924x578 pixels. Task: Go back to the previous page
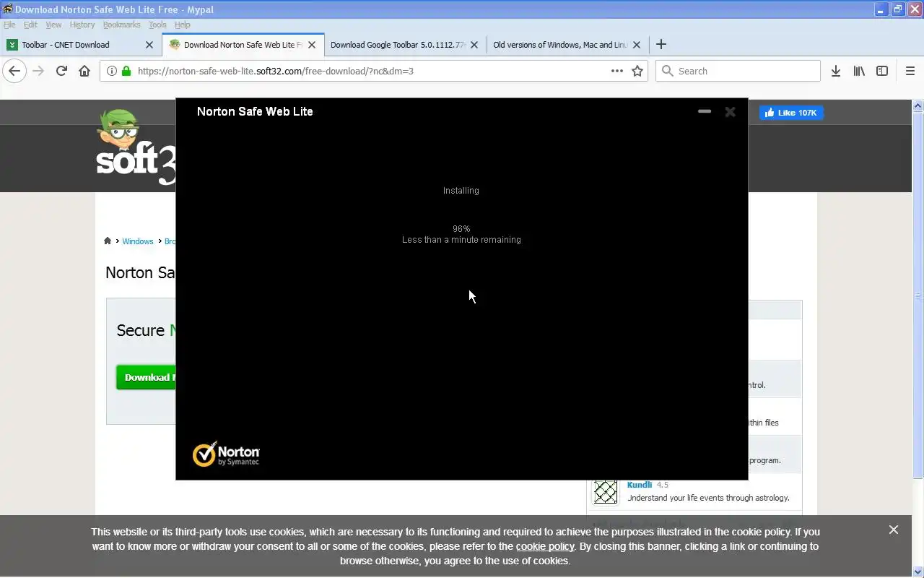coord(14,71)
